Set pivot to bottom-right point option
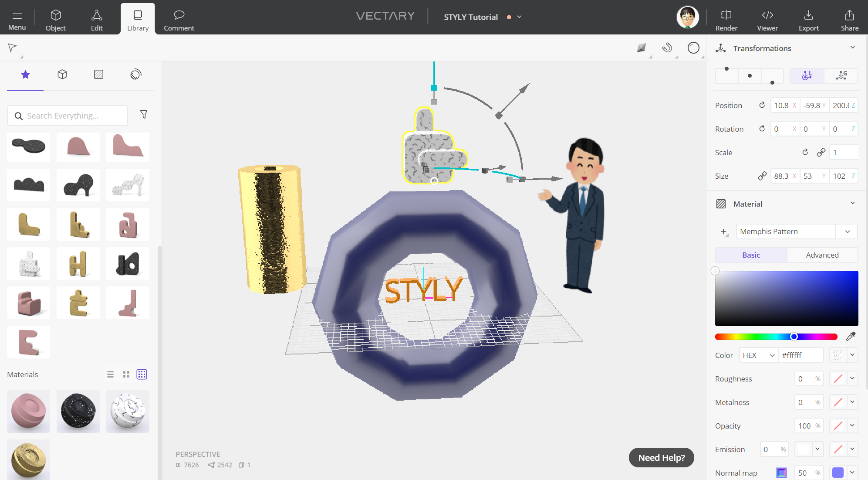Image resolution: width=868 pixels, height=480 pixels. tap(772, 75)
